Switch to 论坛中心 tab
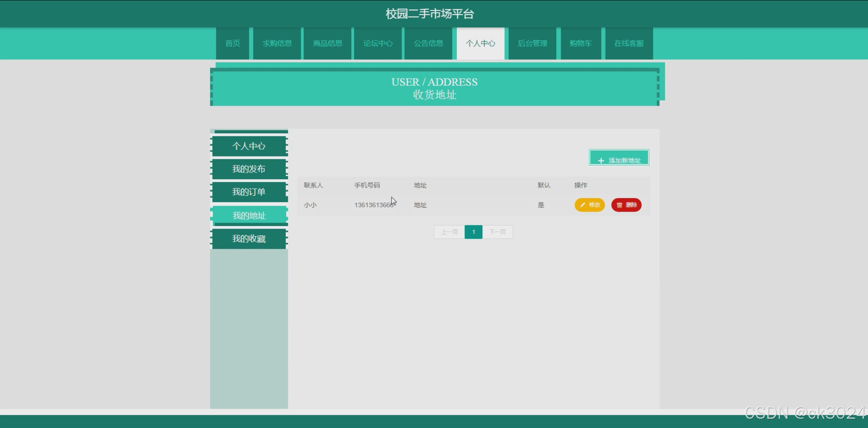 [x=378, y=43]
